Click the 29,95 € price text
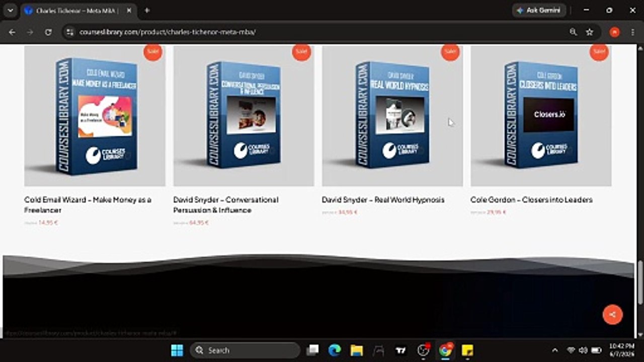 pyautogui.click(x=496, y=212)
